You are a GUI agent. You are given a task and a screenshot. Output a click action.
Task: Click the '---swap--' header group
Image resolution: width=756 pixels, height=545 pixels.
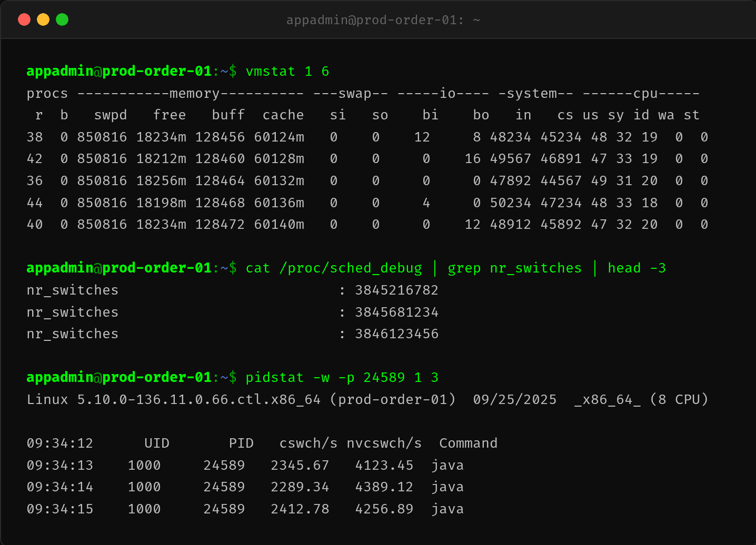351,93
